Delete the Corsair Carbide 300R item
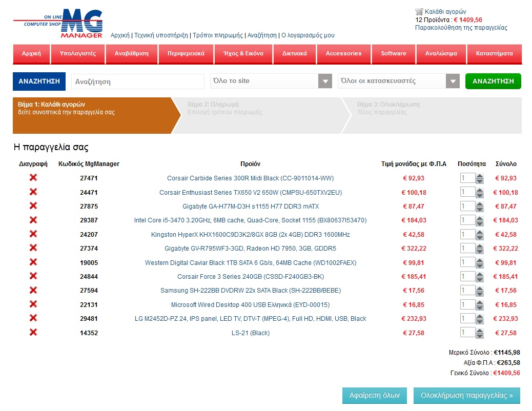Image resolution: width=532 pixels, height=411 pixels. (x=33, y=177)
